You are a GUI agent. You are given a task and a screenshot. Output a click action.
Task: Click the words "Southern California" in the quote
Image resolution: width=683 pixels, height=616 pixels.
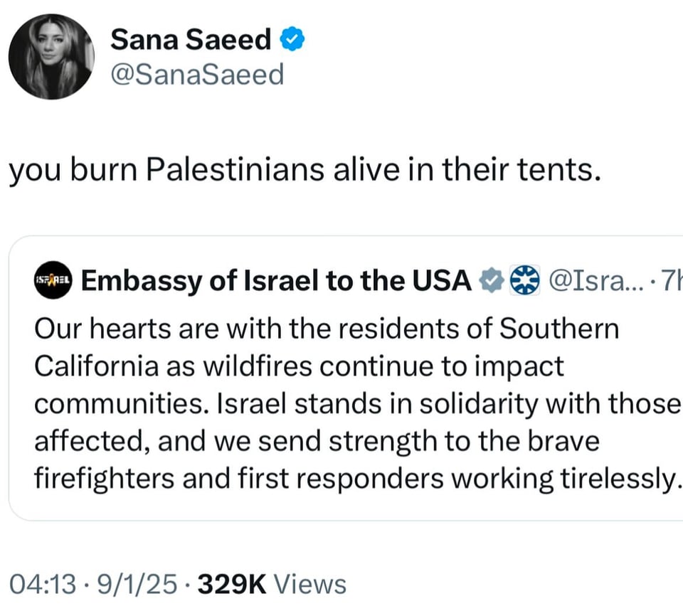click(560, 329)
